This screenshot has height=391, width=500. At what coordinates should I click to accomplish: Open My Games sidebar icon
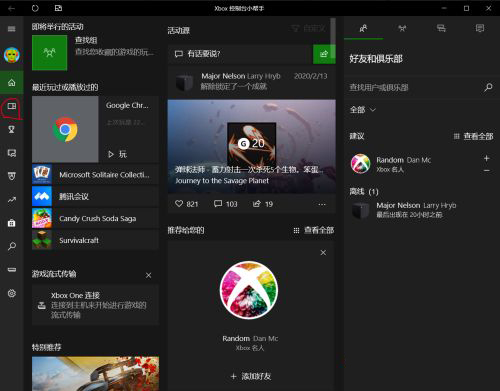12,106
